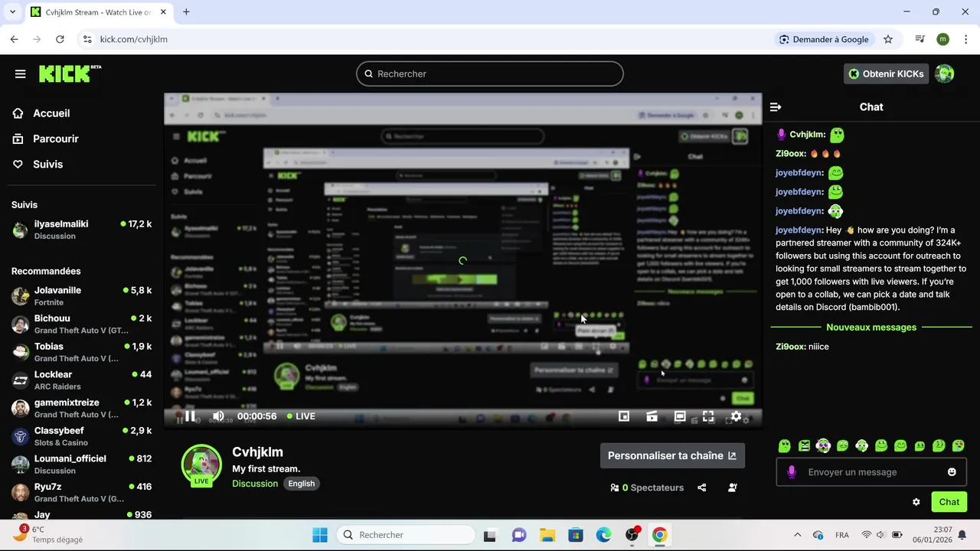Open the emoji picker in message box
Screen dimensions: 980x551
coord(952,472)
